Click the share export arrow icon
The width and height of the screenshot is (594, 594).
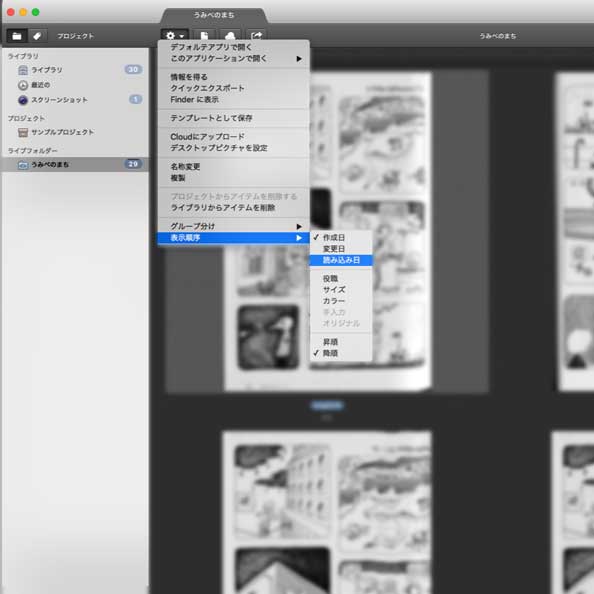click(256, 36)
